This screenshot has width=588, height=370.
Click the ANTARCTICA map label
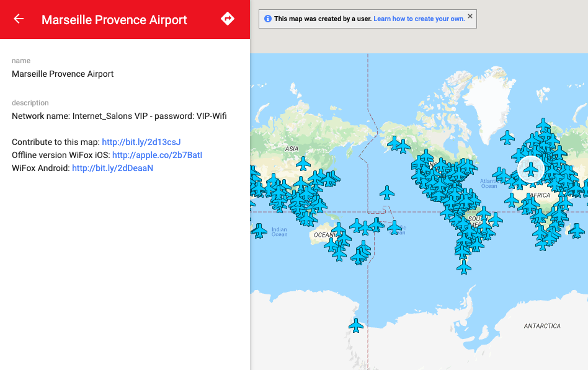pos(542,326)
